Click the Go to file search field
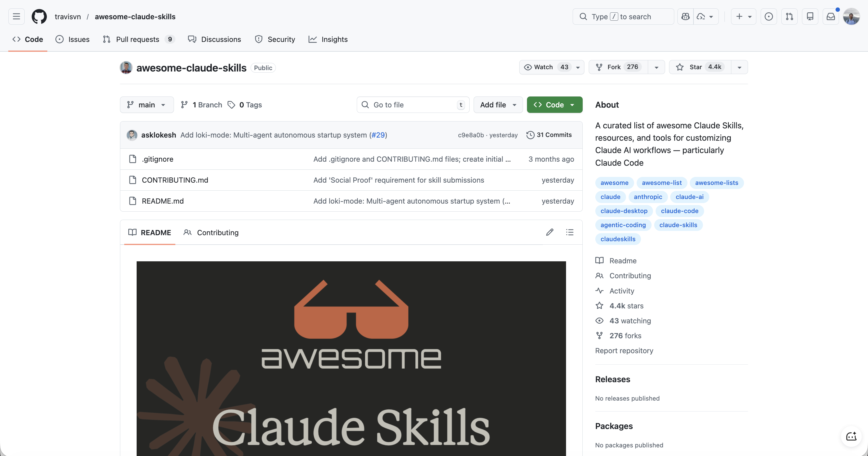 tap(412, 105)
